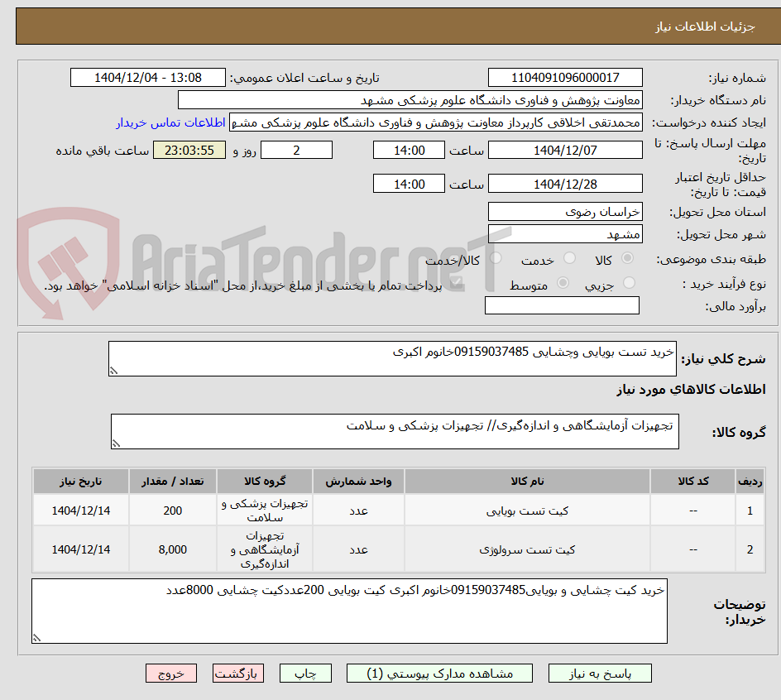Click the buyer organization name field
This screenshot has height=700, width=781.
[x=410, y=100]
